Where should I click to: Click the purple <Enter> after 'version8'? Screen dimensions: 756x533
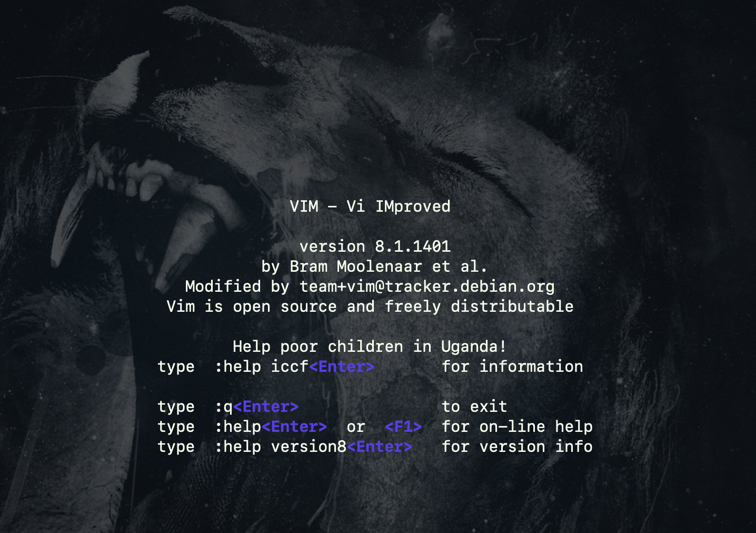[380, 447]
